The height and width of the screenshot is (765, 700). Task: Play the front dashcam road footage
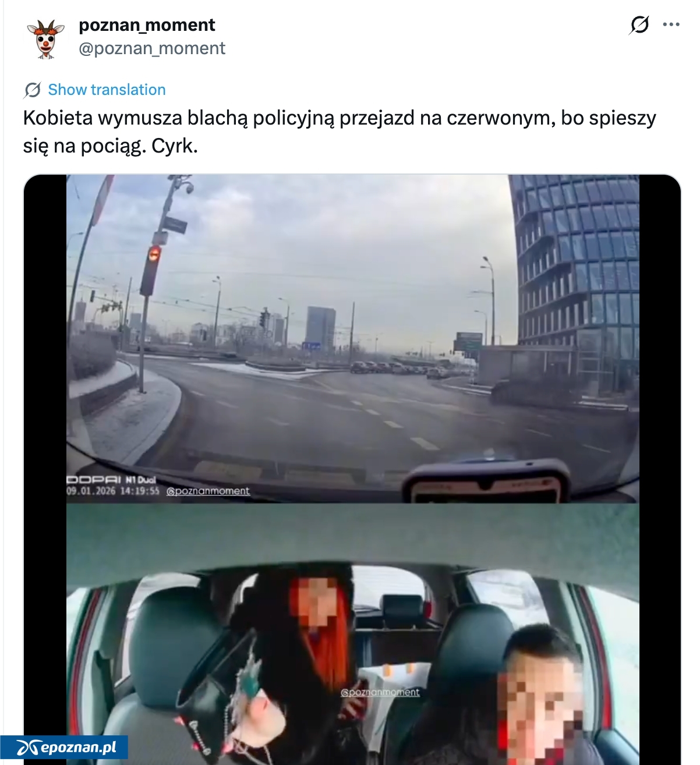(x=352, y=339)
